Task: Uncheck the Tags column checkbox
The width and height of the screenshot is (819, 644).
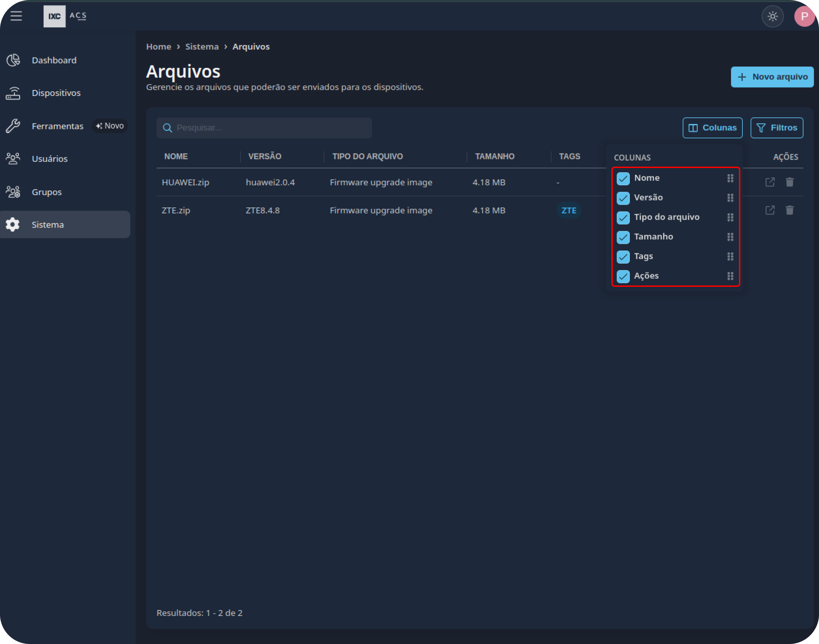Action: pos(623,257)
